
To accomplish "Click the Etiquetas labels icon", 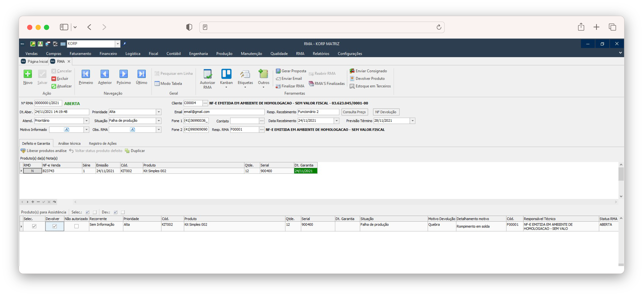I will coord(245,74).
